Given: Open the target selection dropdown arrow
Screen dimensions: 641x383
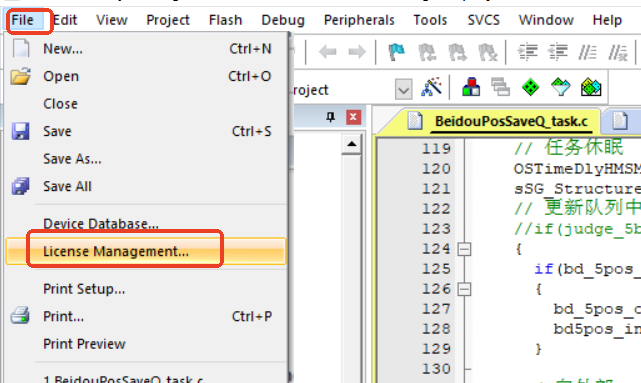Looking at the screenshot, I should 403,89.
